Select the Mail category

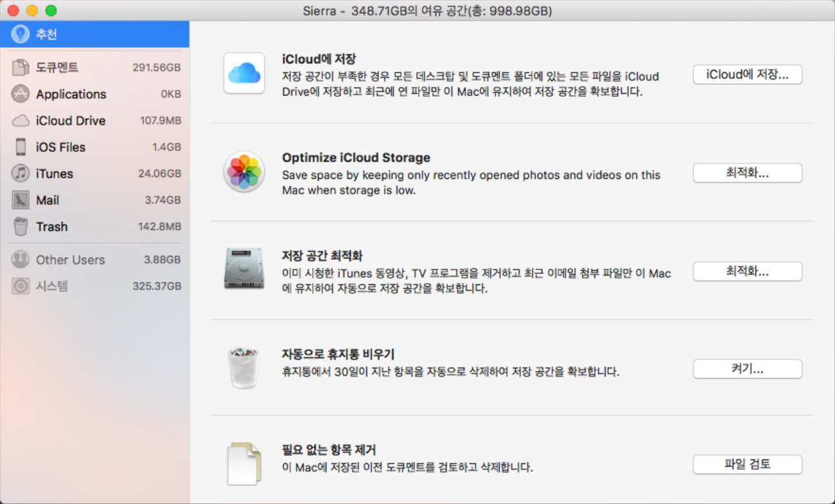(x=94, y=200)
